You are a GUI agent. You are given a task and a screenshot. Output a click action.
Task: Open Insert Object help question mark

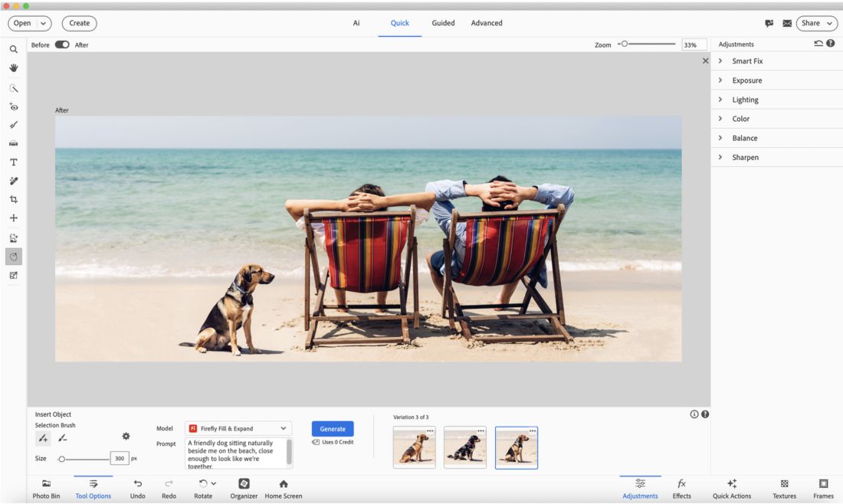pyautogui.click(x=705, y=414)
